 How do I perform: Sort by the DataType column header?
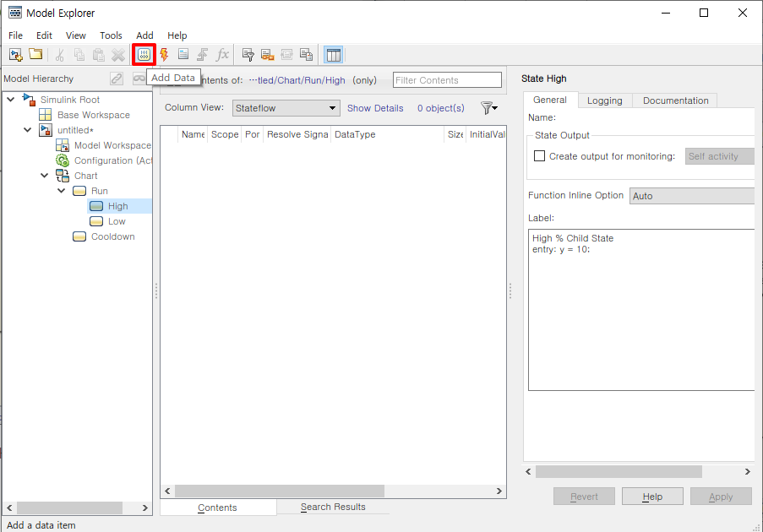[x=387, y=134]
